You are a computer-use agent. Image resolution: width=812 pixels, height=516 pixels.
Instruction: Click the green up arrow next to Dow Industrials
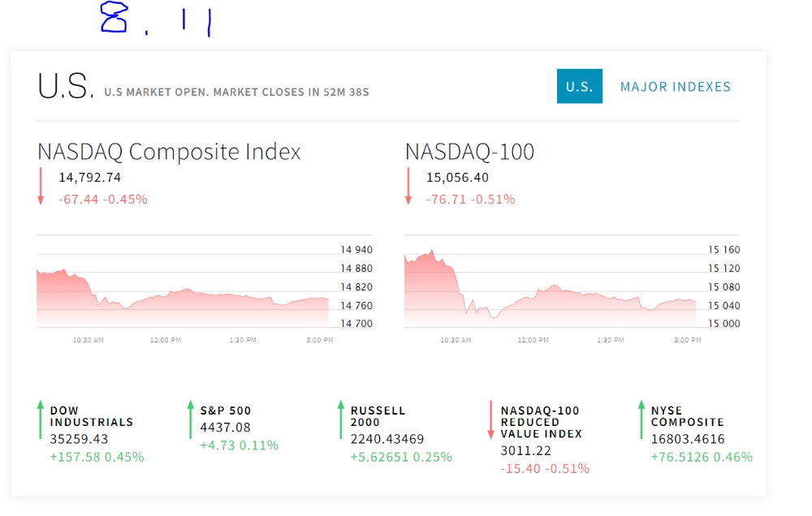pyautogui.click(x=41, y=419)
